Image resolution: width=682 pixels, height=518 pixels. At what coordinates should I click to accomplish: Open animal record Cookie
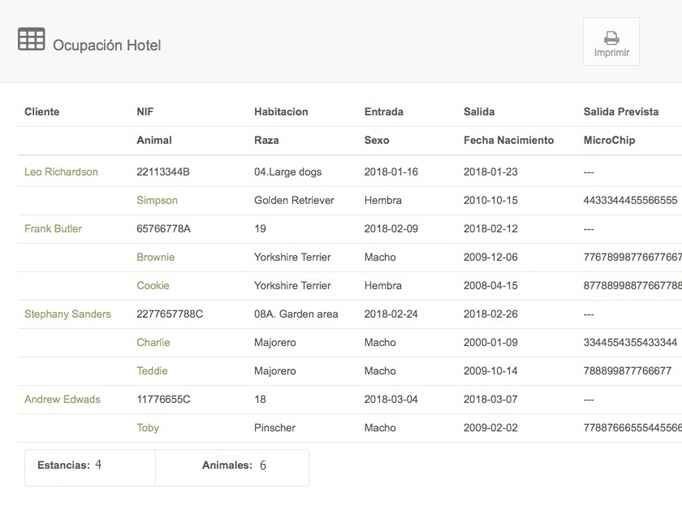[153, 285]
